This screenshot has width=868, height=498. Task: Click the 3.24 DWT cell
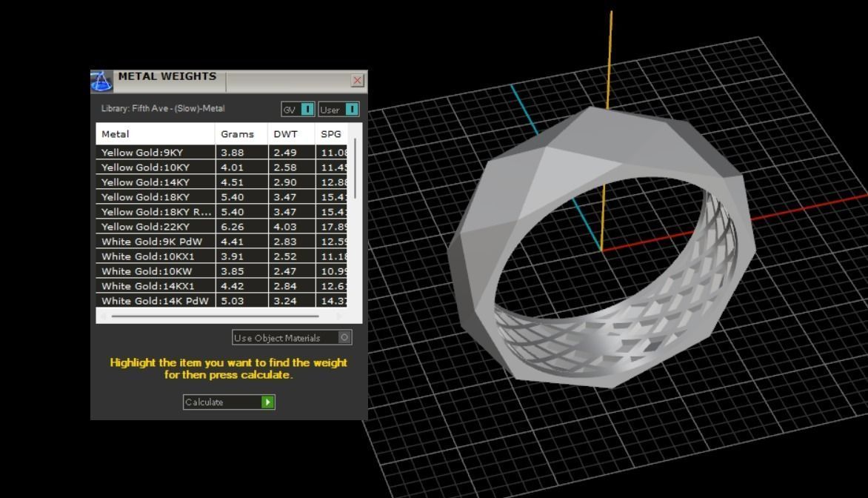click(x=292, y=301)
